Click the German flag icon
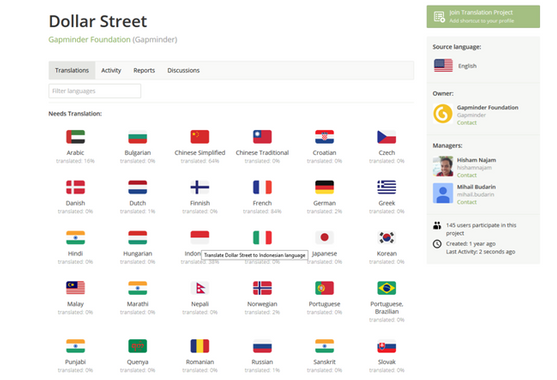 pyautogui.click(x=324, y=187)
